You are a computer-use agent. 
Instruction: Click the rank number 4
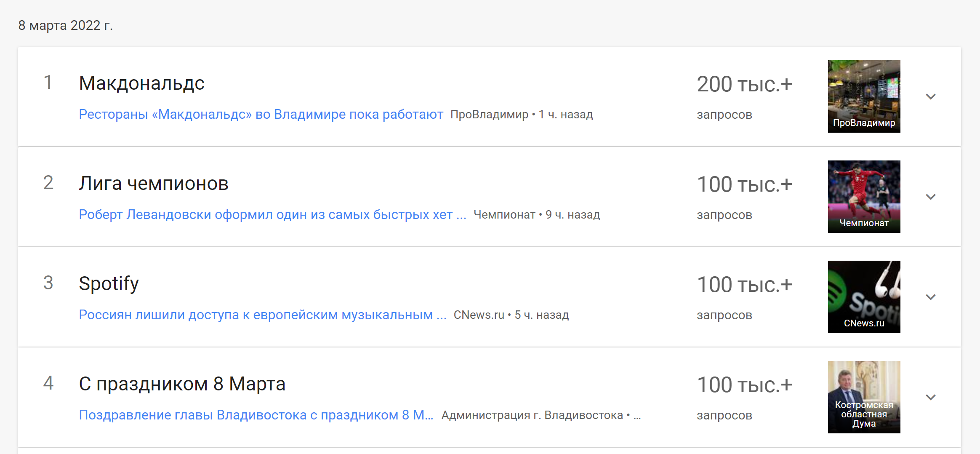(48, 383)
